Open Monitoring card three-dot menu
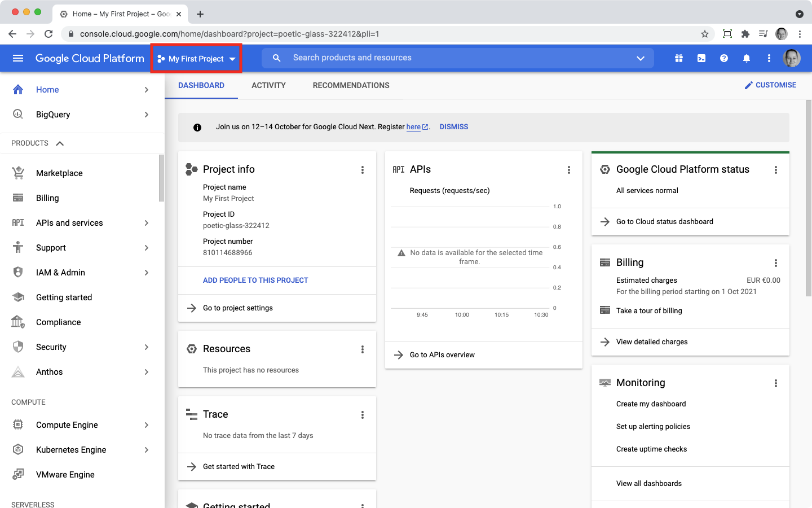This screenshot has width=812, height=508. click(776, 383)
